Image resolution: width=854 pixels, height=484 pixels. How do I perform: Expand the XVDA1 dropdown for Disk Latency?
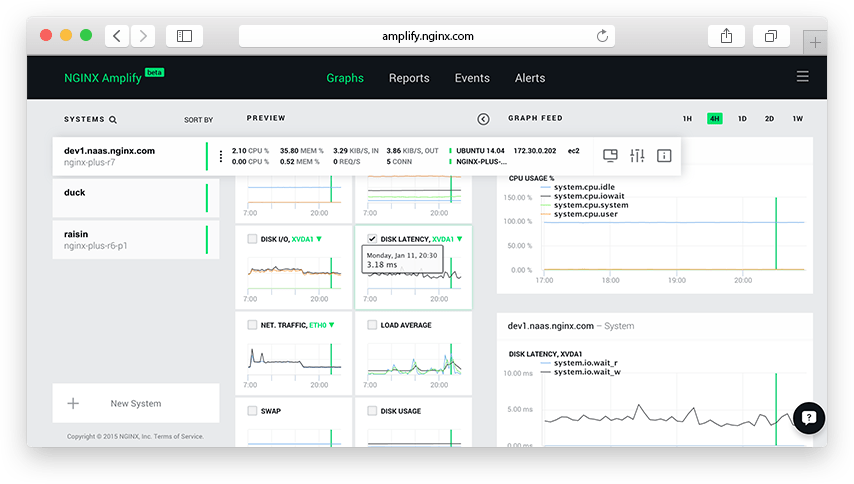coord(447,239)
